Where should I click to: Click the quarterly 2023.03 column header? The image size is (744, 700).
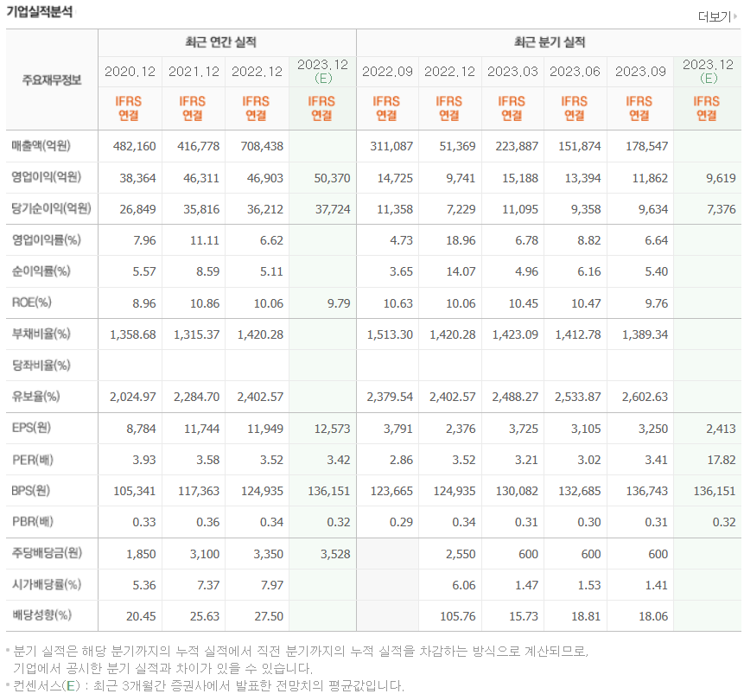[x=512, y=71]
